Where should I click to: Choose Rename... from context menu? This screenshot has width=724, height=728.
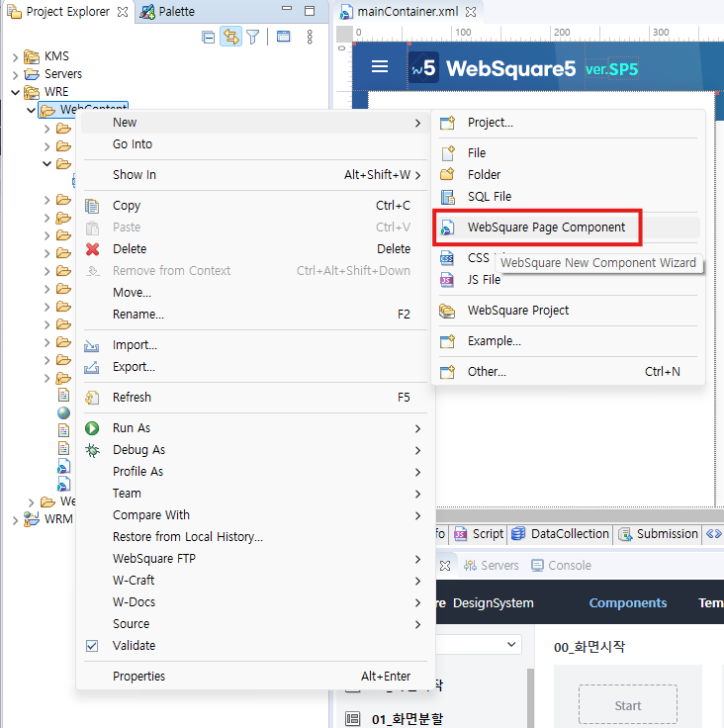(x=253, y=315)
